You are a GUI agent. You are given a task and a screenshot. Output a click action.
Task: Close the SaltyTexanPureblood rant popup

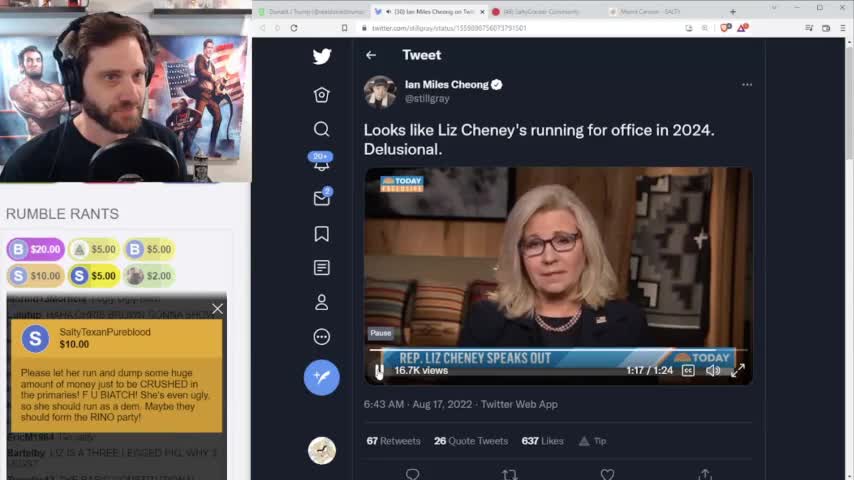pos(217,309)
